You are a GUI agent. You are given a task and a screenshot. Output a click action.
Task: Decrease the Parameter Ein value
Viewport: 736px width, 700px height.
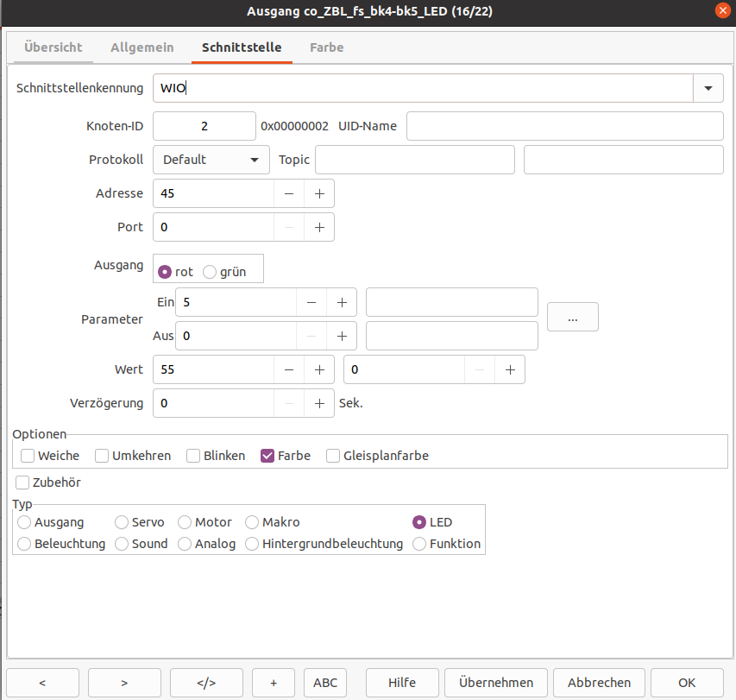pyautogui.click(x=311, y=302)
